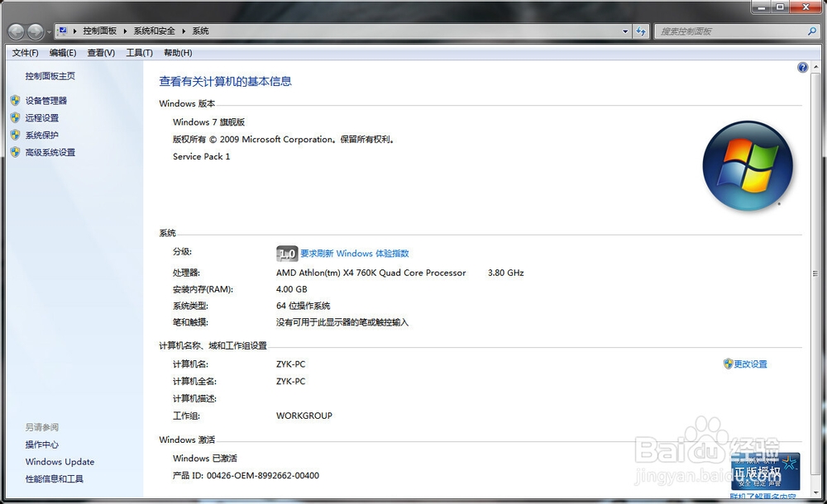Click the vertical scrollbar grip

[815, 273]
